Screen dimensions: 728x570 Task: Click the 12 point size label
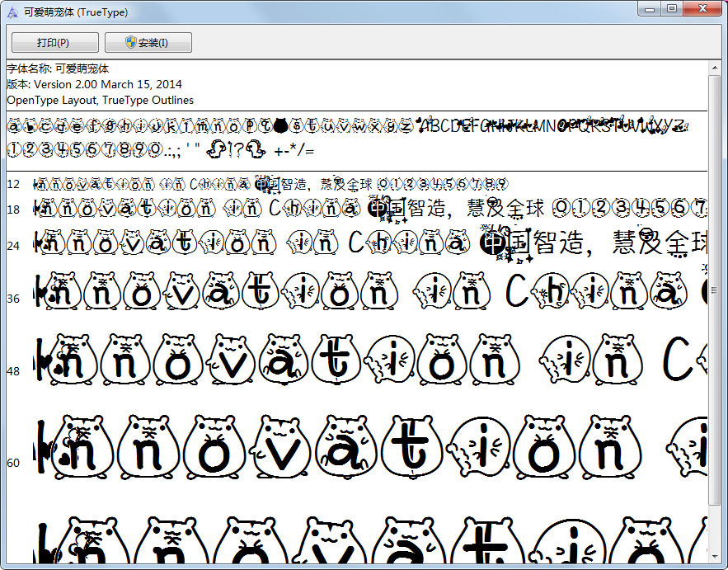coord(12,184)
